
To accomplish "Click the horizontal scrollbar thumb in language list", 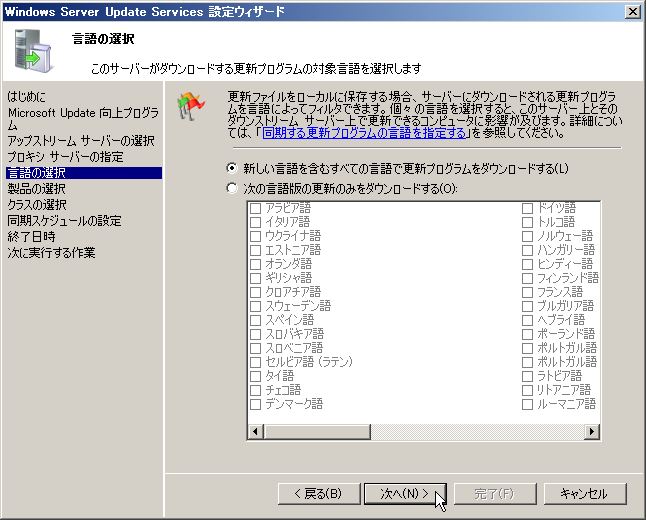I will click(317, 431).
